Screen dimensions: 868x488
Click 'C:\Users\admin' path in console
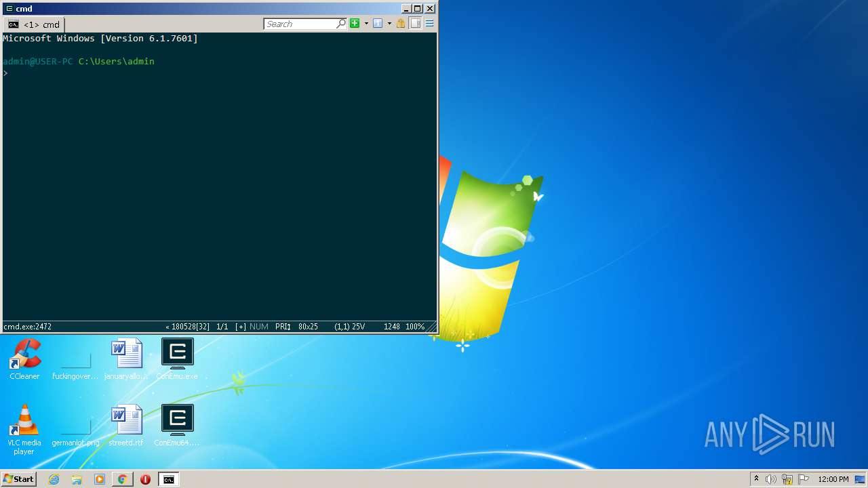[117, 61]
